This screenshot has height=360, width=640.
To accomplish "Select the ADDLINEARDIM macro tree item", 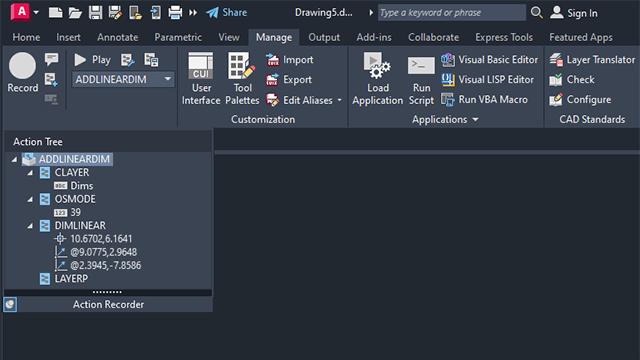I will click(x=67, y=159).
